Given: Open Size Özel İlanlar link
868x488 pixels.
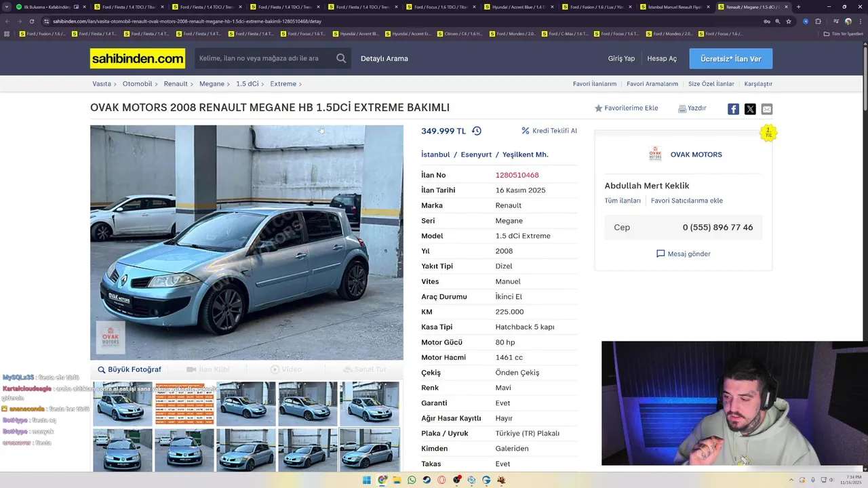Looking at the screenshot, I should tap(711, 84).
